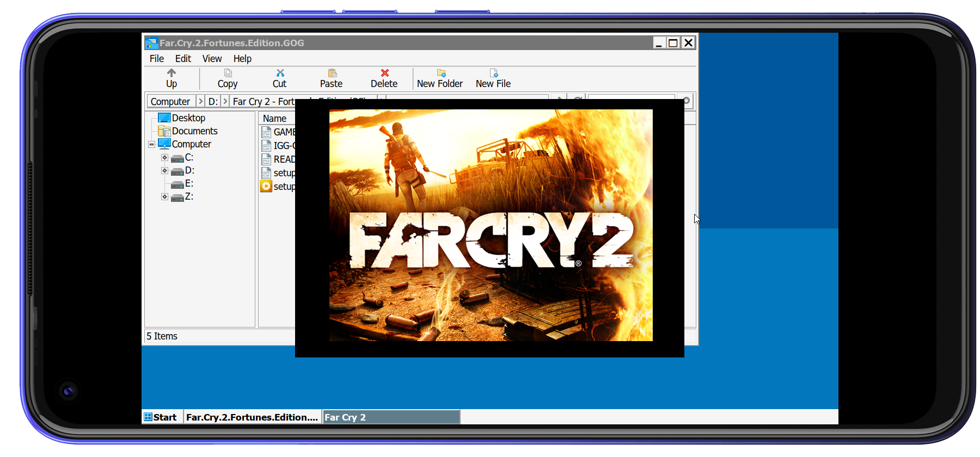The width and height of the screenshot is (980, 457).
Task: Select the setup disc installer icon
Action: pos(266,187)
